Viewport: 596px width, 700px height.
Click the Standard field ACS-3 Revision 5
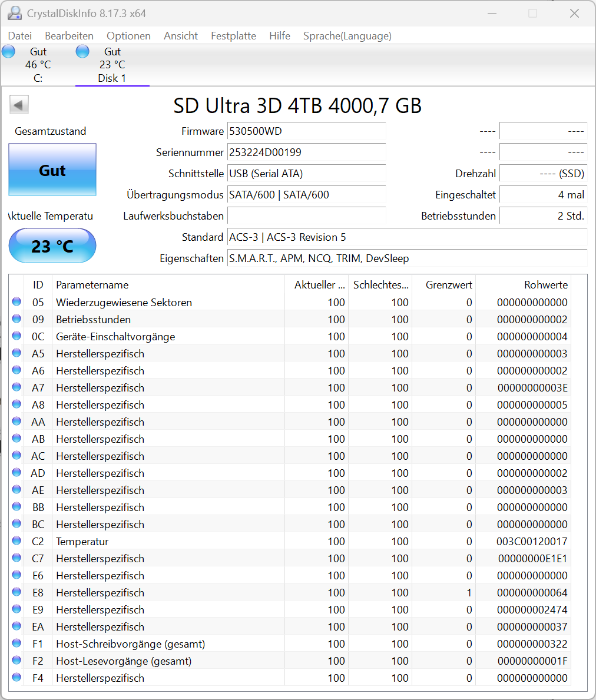(x=407, y=237)
